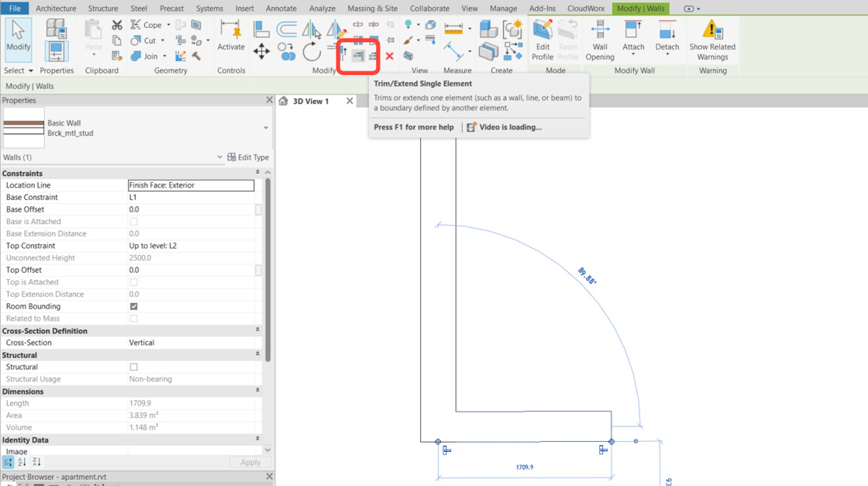Toggle the Room Bounding checkbox
Screen dimensions: 868x486
click(x=133, y=306)
